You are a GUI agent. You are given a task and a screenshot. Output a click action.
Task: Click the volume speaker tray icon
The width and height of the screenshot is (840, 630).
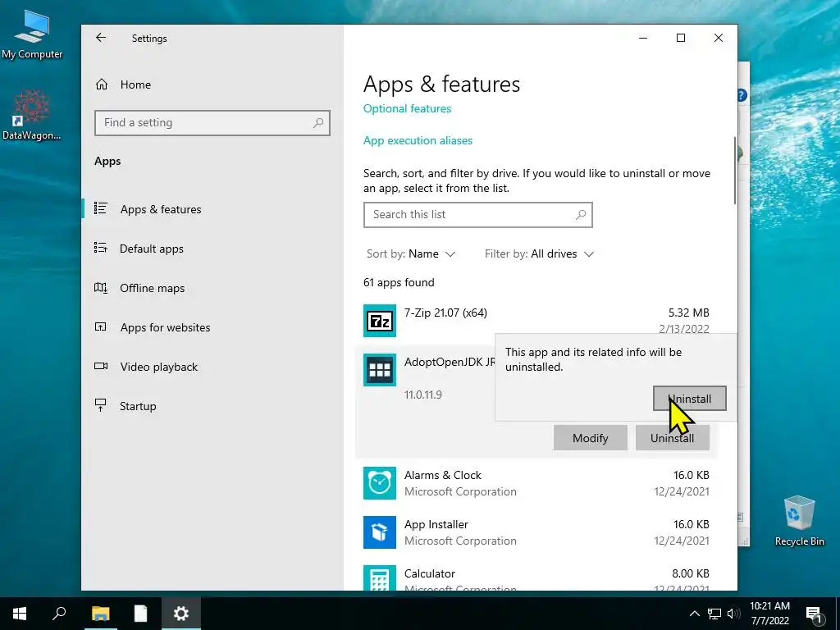(733, 614)
